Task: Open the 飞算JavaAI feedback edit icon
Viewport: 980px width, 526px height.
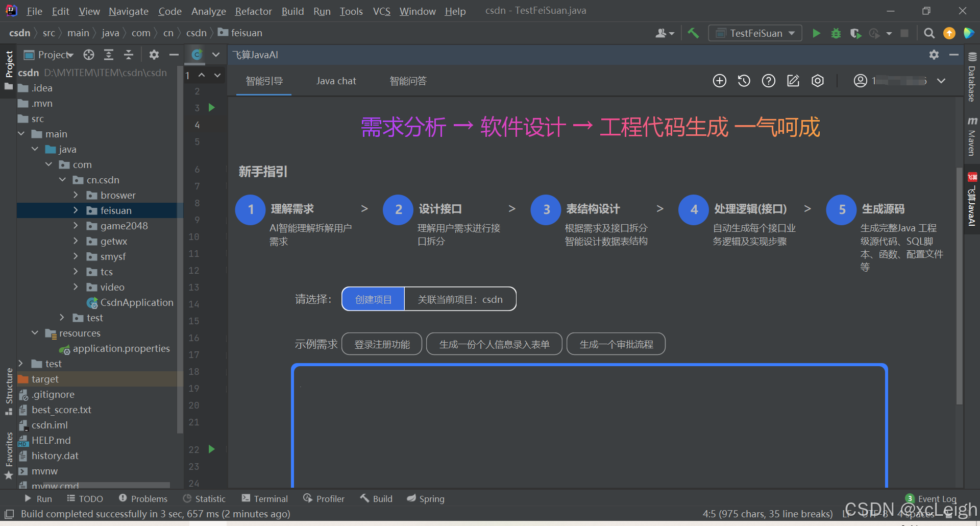Action: click(793, 81)
